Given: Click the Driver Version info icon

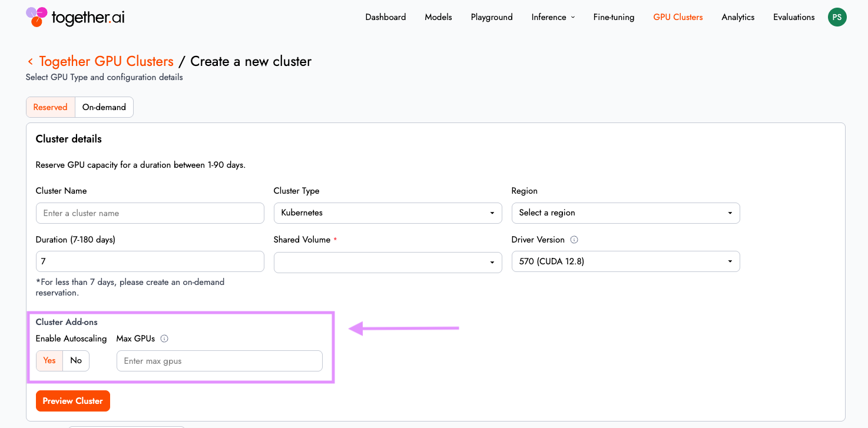Looking at the screenshot, I should (x=574, y=240).
